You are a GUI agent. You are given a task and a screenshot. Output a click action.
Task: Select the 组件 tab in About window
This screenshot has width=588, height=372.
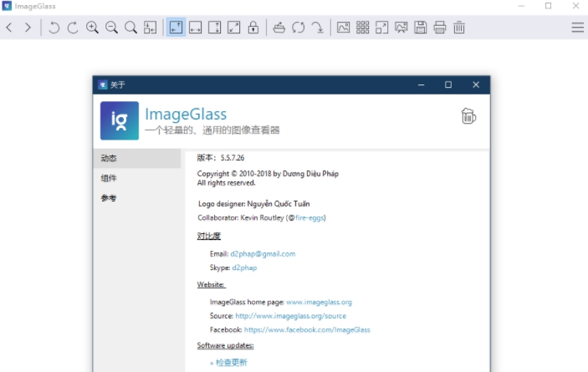pyautogui.click(x=137, y=178)
